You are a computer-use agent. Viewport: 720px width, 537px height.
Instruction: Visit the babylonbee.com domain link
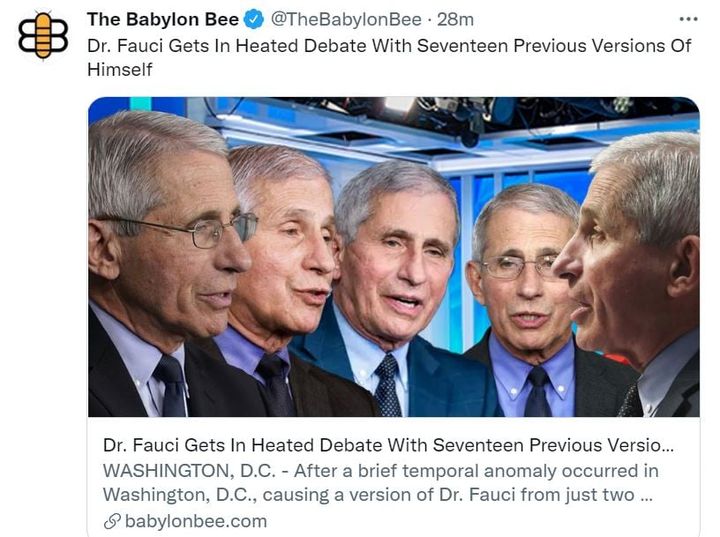[196, 521]
